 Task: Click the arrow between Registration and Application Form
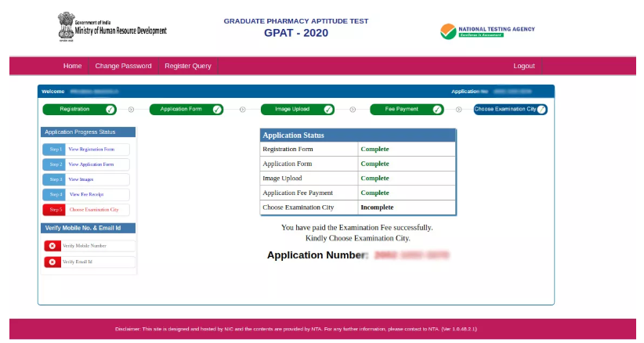131,110
